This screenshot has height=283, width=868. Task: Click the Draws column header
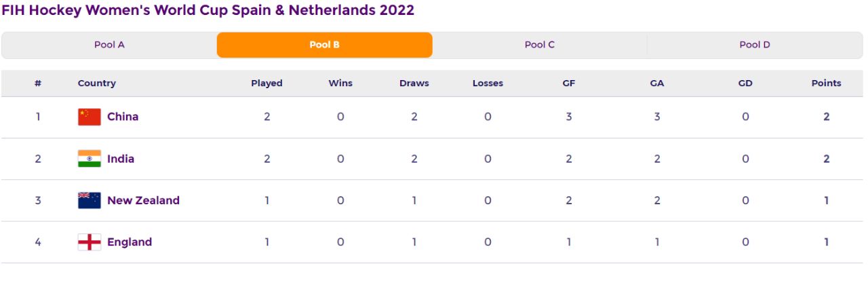(x=414, y=83)
